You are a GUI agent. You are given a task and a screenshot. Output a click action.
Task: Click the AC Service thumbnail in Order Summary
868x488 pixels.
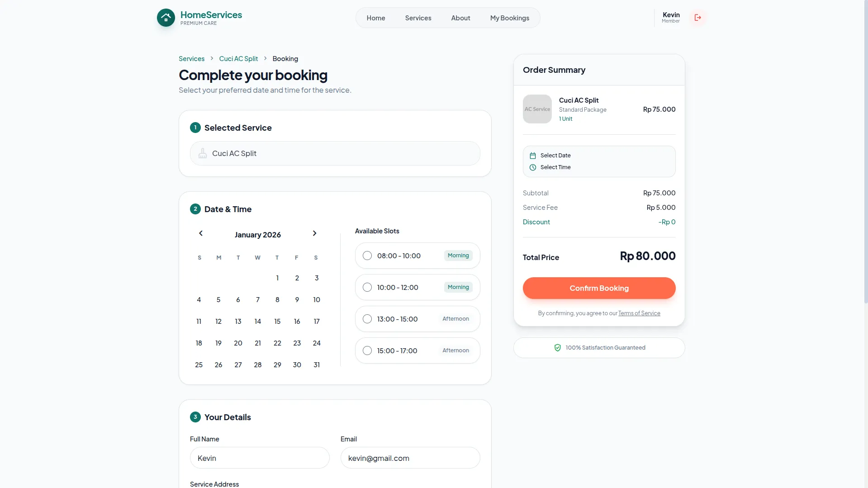click(537, 109)
